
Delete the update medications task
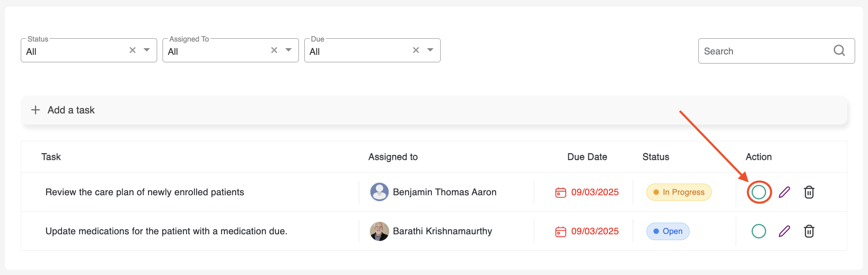[809, 231]
